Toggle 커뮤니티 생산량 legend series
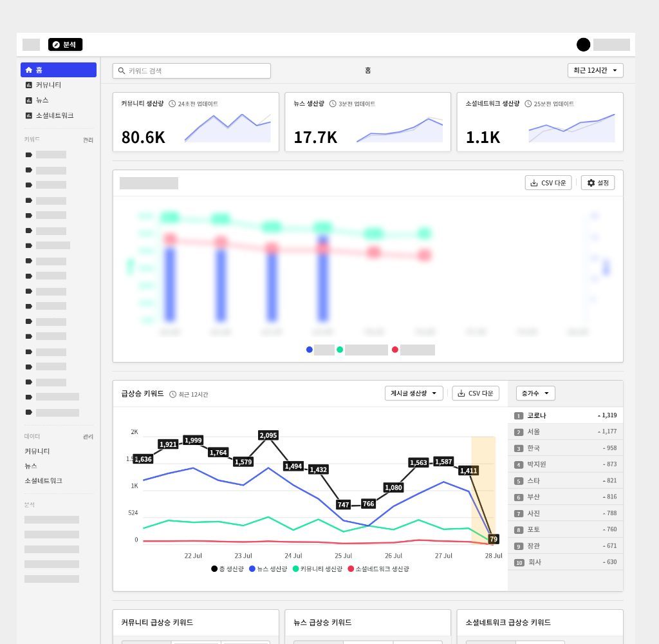The width and height of the screenshot is (659, 644). pos(317,569)
